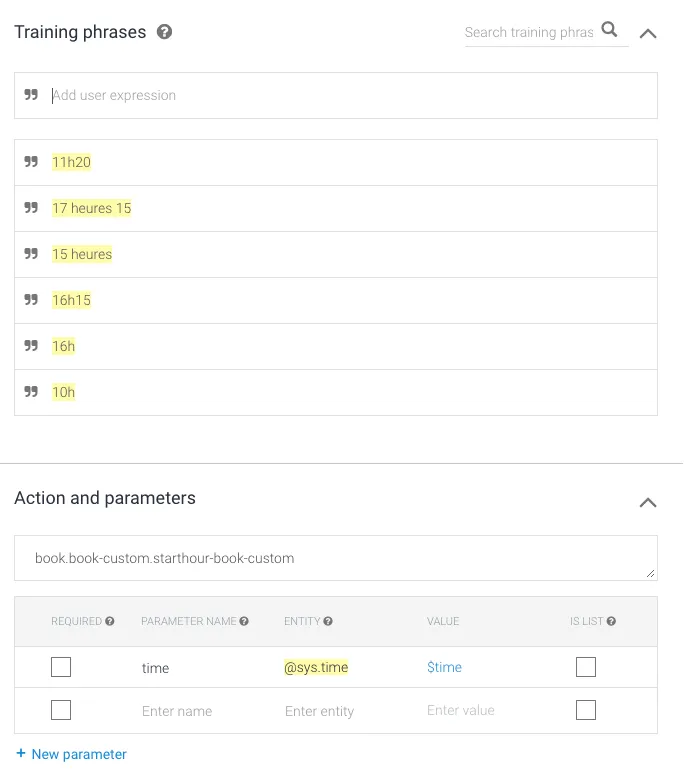Enable Is List for time parameter
Viewport: 699px width, 773px height.
pos(586,667)
